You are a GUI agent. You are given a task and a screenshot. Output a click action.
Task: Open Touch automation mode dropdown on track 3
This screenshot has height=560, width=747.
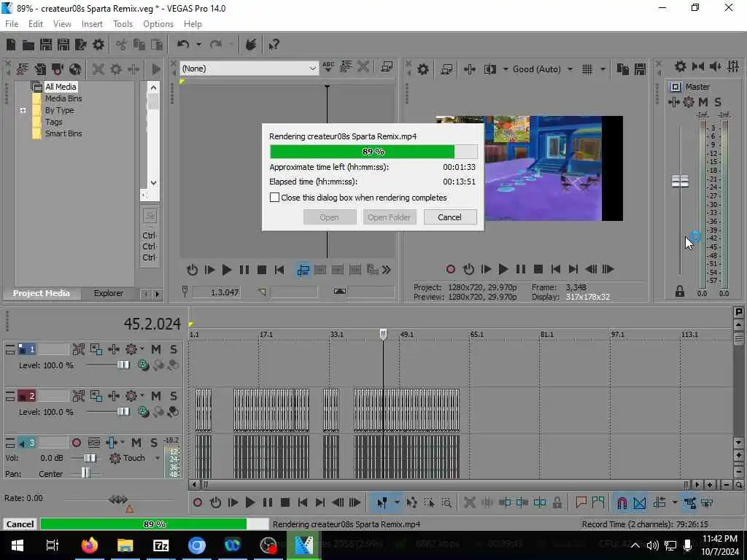click(158, 458)
